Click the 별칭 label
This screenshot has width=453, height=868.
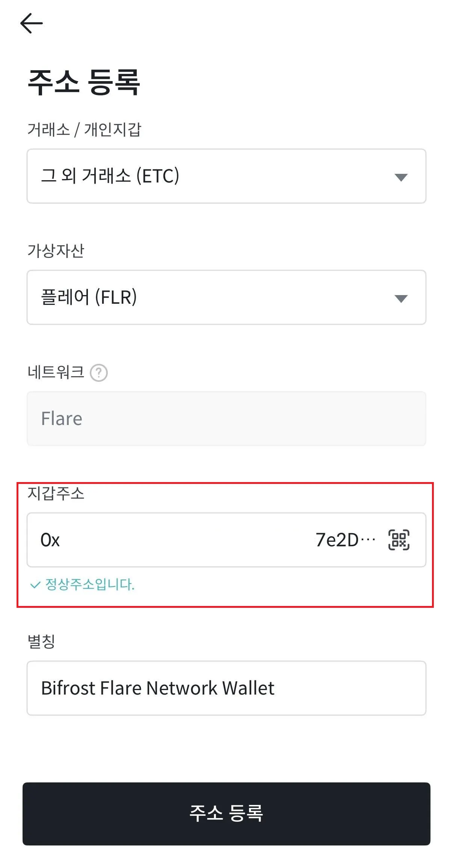42,642
